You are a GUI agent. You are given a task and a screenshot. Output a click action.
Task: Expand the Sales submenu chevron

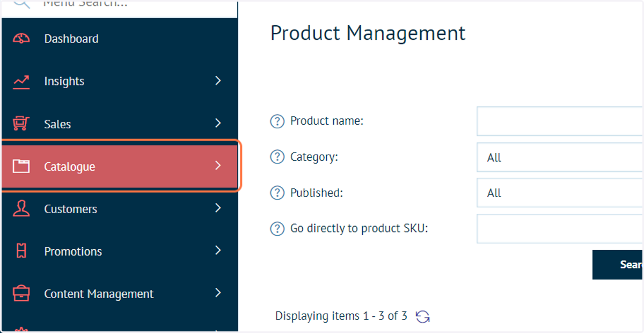[x=218, y=123]
